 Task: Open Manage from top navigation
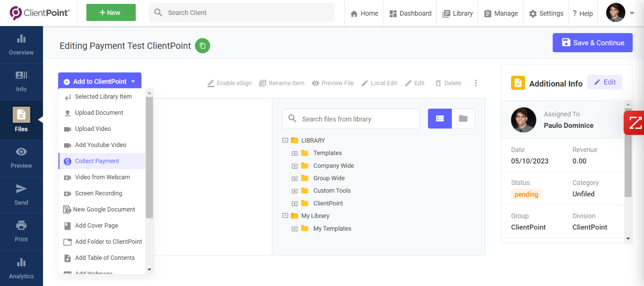point(501,13)
